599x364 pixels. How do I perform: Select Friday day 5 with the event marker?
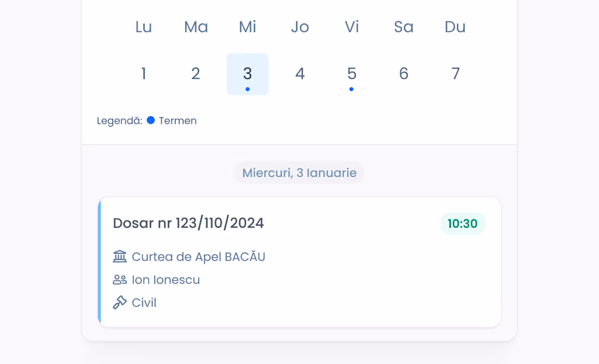[351, 74]
